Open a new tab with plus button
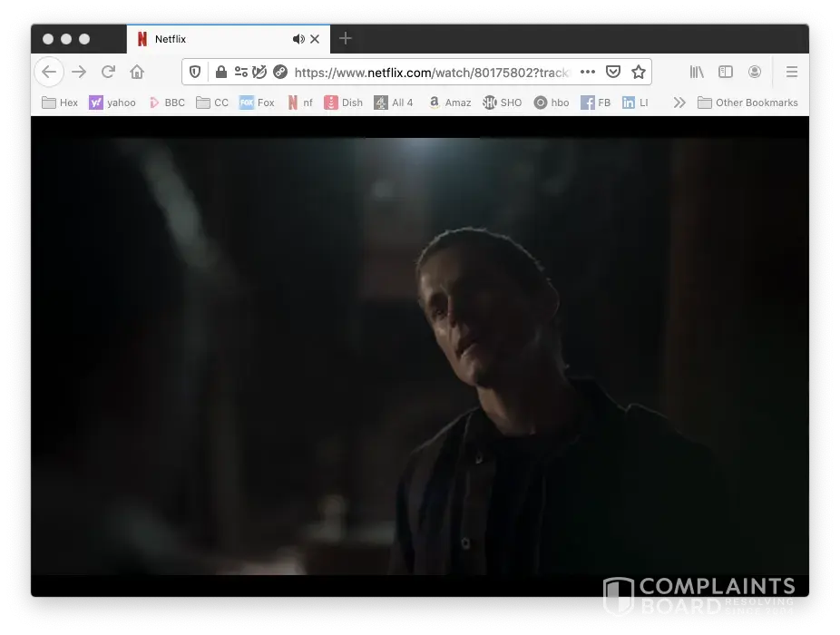The width and height of the screenshot is (840, 635). [x=345, y=38]
